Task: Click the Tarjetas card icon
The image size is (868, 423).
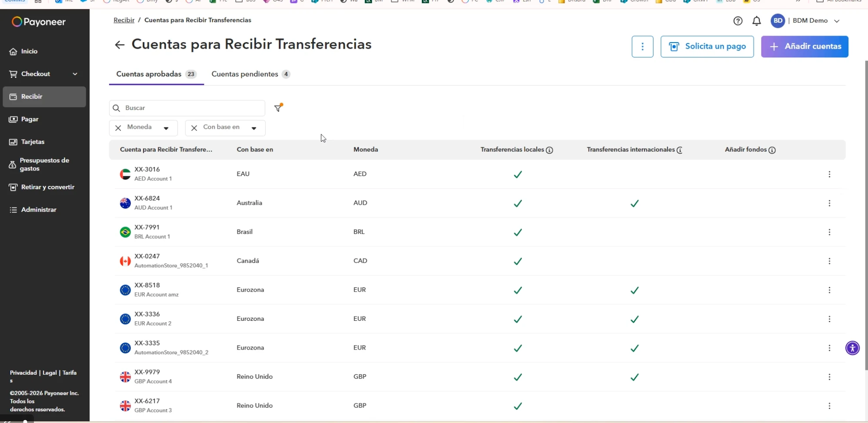Action: (13, 142)
